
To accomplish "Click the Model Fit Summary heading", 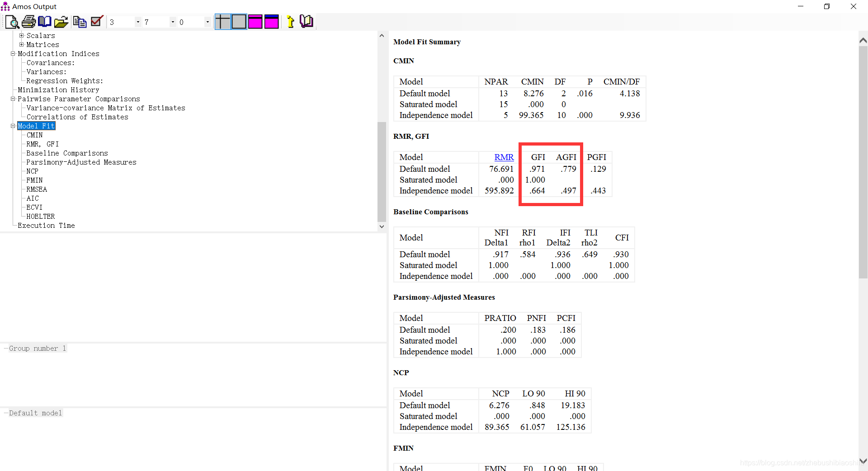I will [427, 42].
